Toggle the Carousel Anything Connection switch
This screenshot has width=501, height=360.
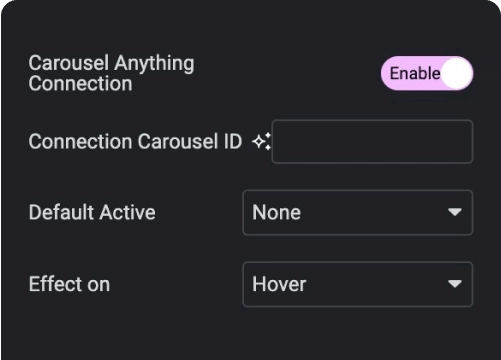coord(427,73)
